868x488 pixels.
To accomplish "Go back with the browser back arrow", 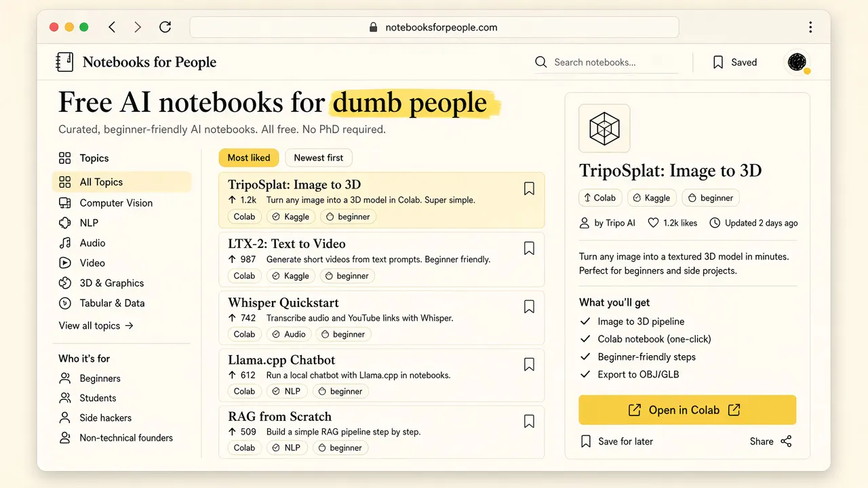I will (x=113, y=27).
